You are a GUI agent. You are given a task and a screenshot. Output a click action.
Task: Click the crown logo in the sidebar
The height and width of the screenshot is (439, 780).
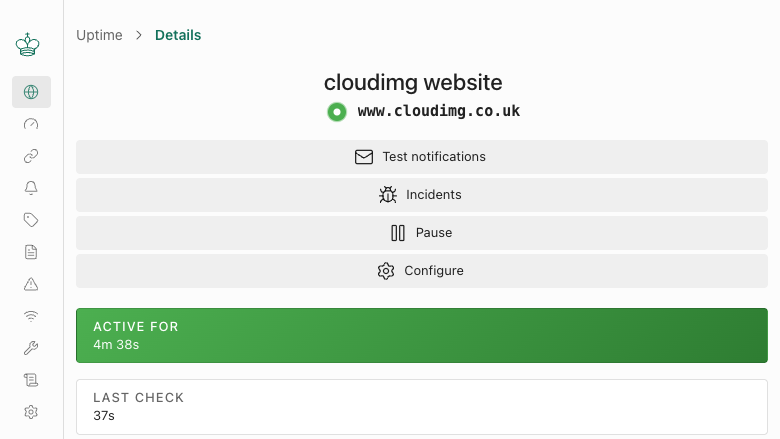click(28, 45)
